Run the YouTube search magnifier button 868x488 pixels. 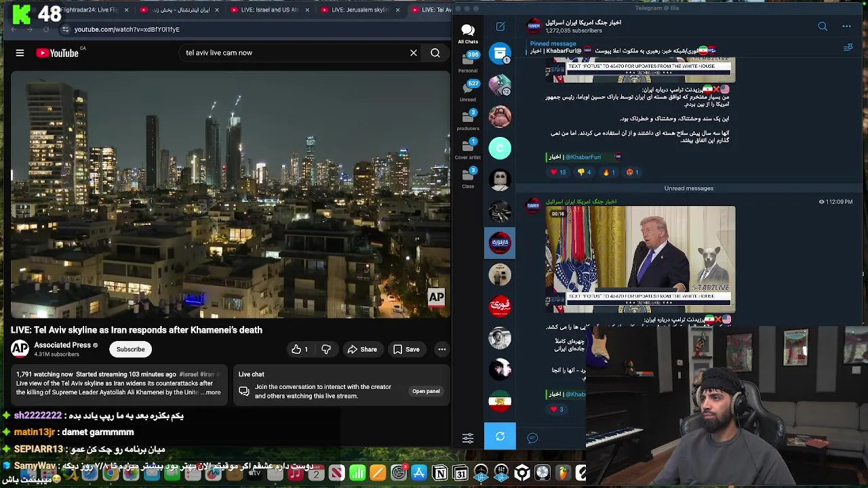pyautogui.click(x=435, y=53)
